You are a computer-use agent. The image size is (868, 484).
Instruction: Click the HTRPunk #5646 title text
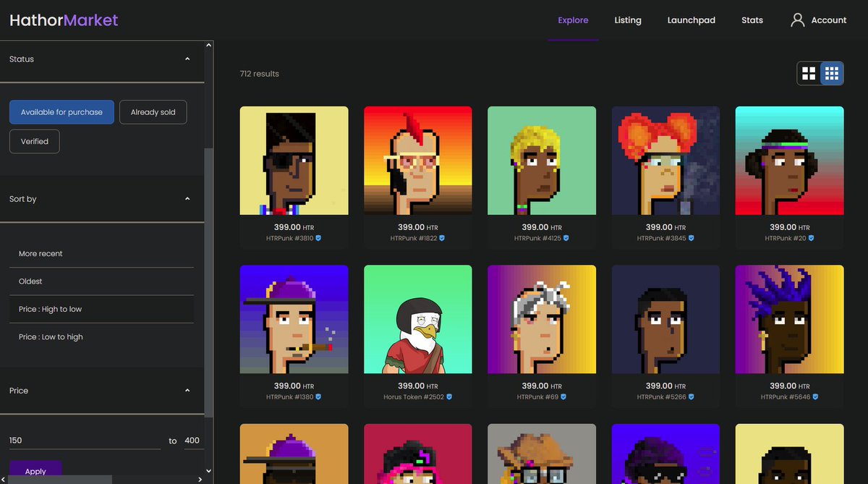pyautogui.click(x=786, y=397)
